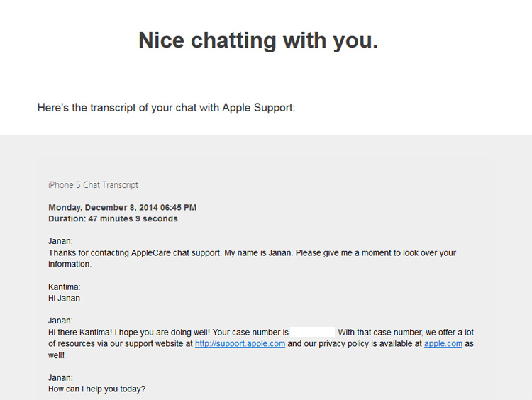The width and height of the screenshot is (532, 400).
Task: Click 'Here's the transcript of your chat' line
Action: click(166, 108)
